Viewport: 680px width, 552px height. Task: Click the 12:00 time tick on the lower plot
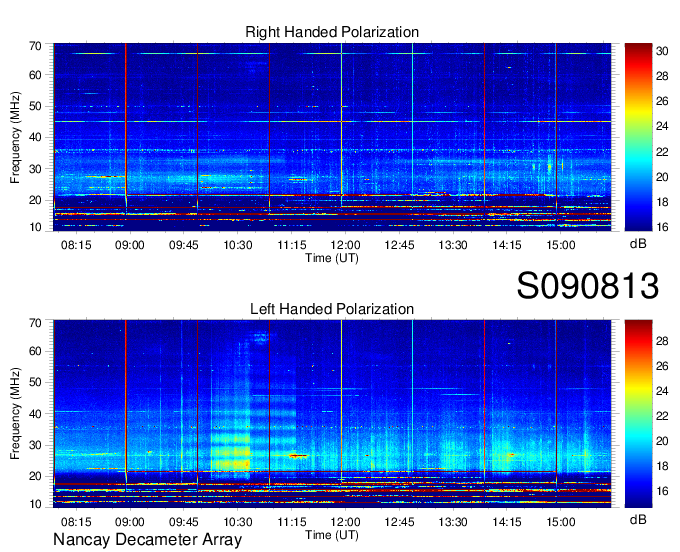pos(345,522)
